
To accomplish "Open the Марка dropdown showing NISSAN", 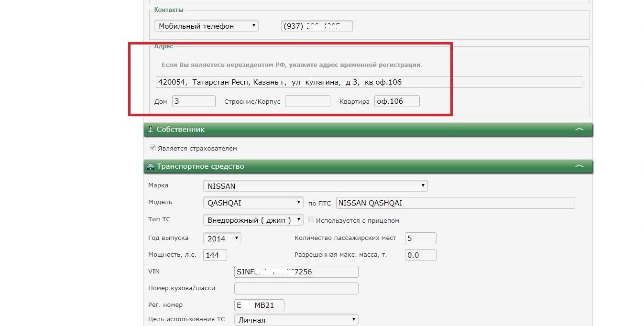I will 315,186.
